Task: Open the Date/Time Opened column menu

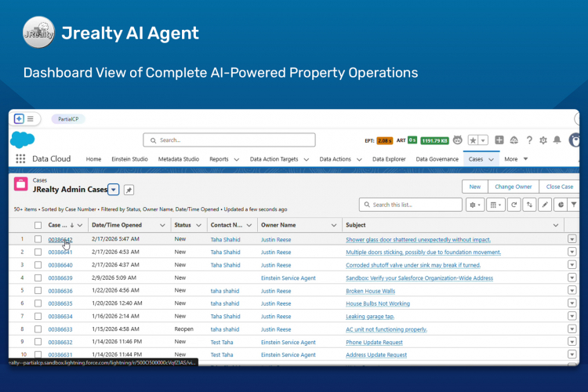Action: 162,225
